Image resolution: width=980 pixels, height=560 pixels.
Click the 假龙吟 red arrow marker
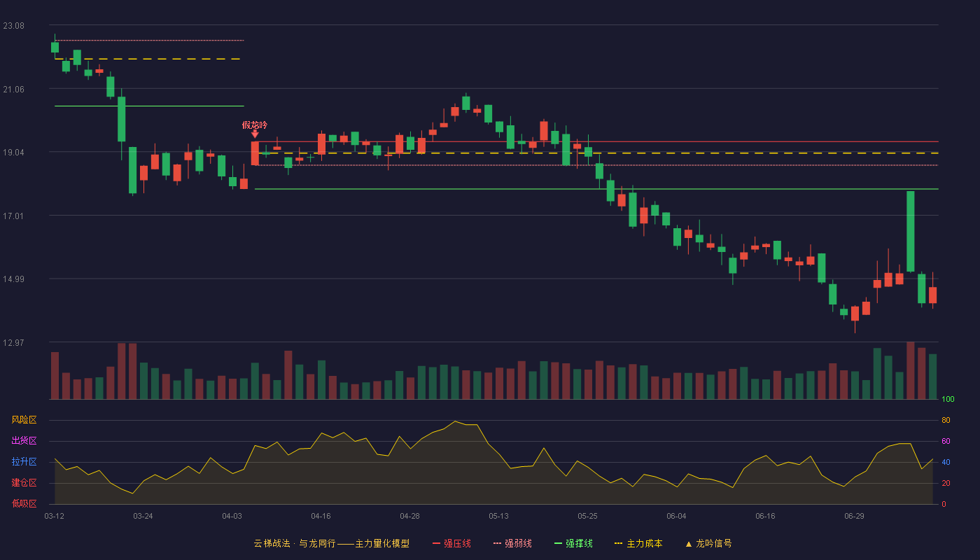[x=255, y=133]
